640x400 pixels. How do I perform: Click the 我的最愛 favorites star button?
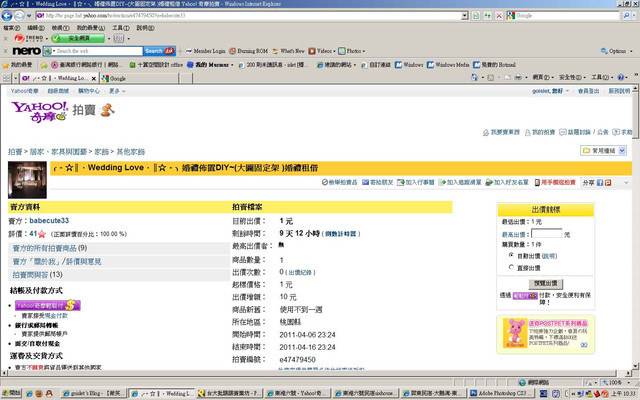tap(18, 64)
